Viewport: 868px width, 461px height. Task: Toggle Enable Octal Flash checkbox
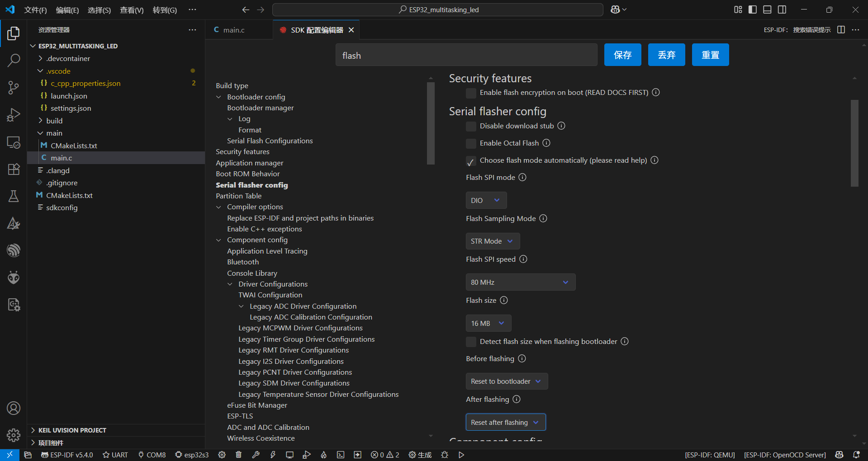471,144
